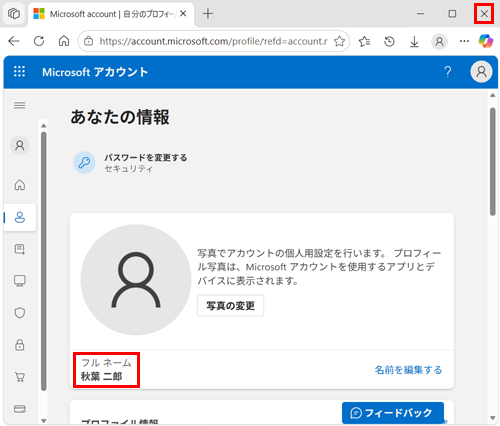The height and width of the screenshot is (426, 500).
Task: Minimize the browser window
Action: click(420, 14)
